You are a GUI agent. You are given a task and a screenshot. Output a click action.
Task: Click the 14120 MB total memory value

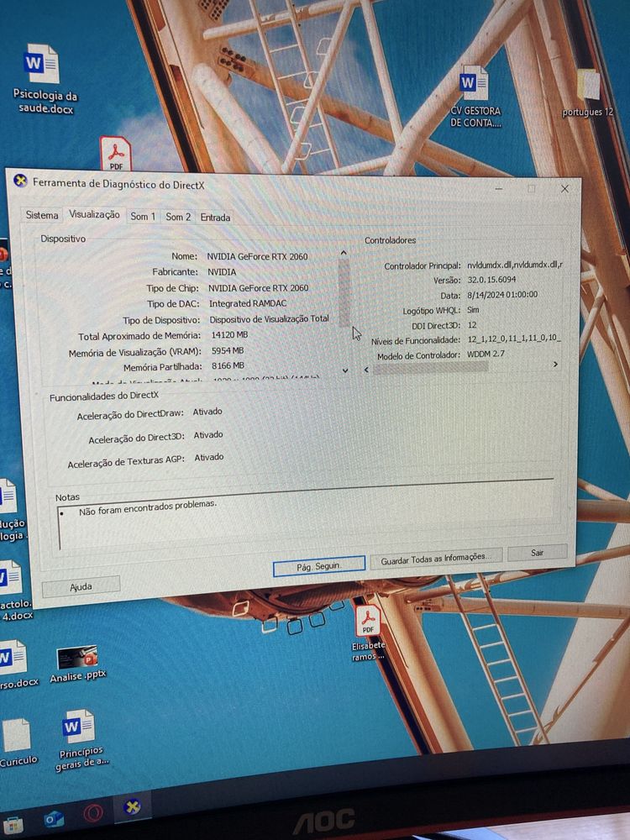click(229, 335)
